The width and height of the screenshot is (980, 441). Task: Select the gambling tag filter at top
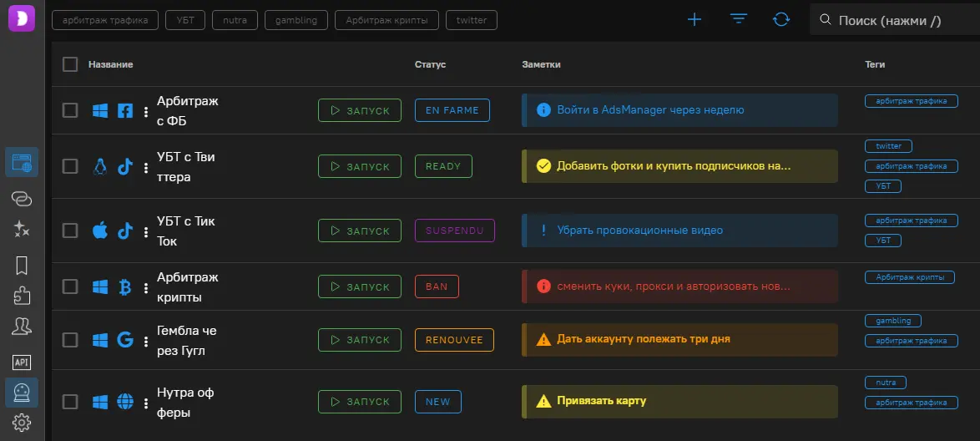(x=296, y=20)
